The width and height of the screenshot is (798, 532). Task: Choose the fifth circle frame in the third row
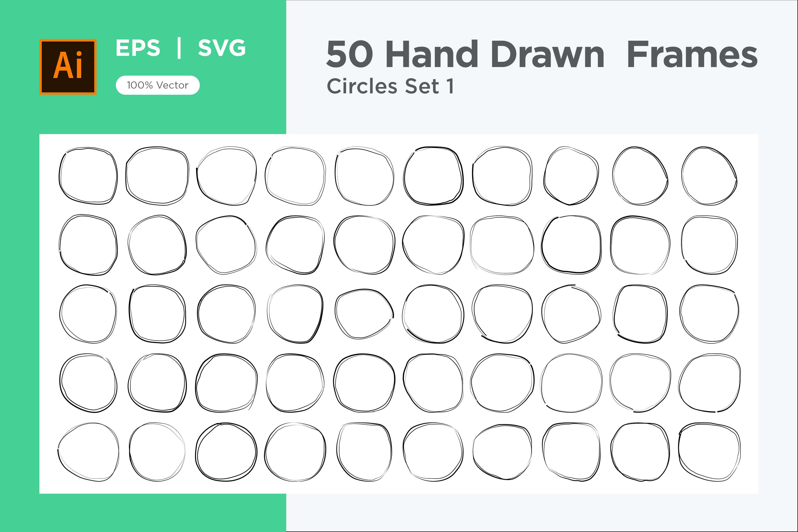tap(364, 314)
